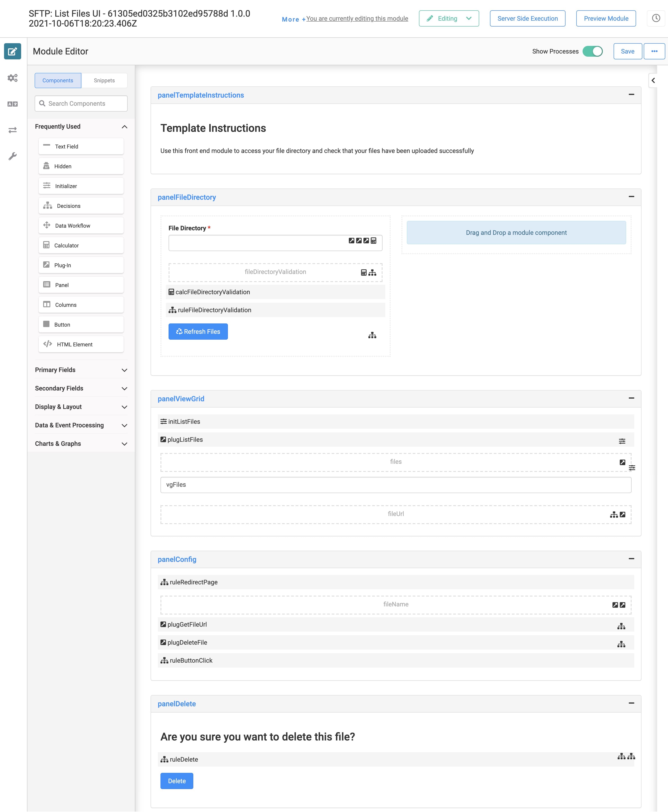Open the revision history clock icon
Screen dimensions: 668x812
pyautogui.click(x=656, y=18)
